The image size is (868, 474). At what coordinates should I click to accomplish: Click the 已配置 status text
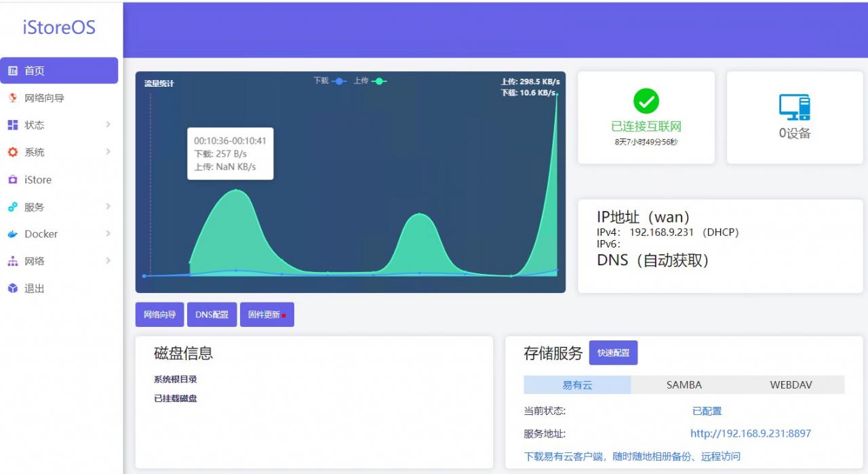coord(707,411)
